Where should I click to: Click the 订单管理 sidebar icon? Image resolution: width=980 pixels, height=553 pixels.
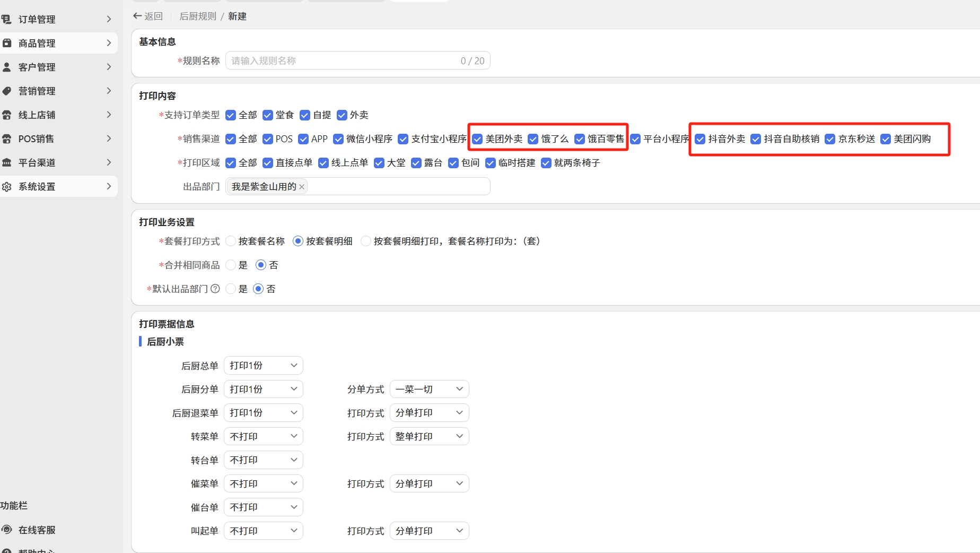[6, 19]
